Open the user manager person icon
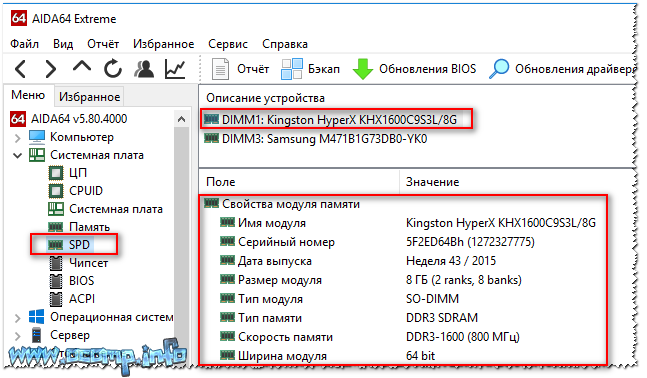The width and height of the screenshot is (647, 378). (144, 69)
